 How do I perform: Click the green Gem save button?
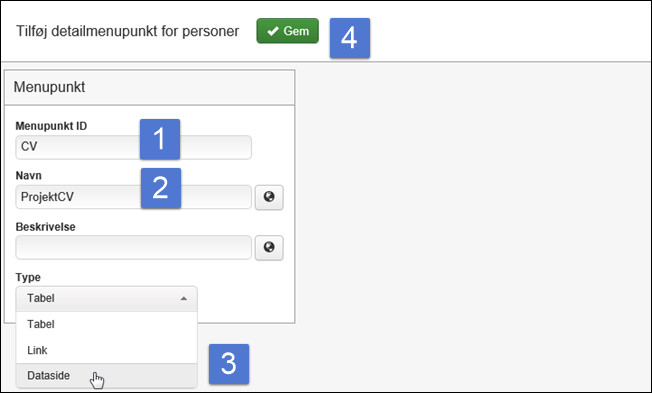coord(287,31)
